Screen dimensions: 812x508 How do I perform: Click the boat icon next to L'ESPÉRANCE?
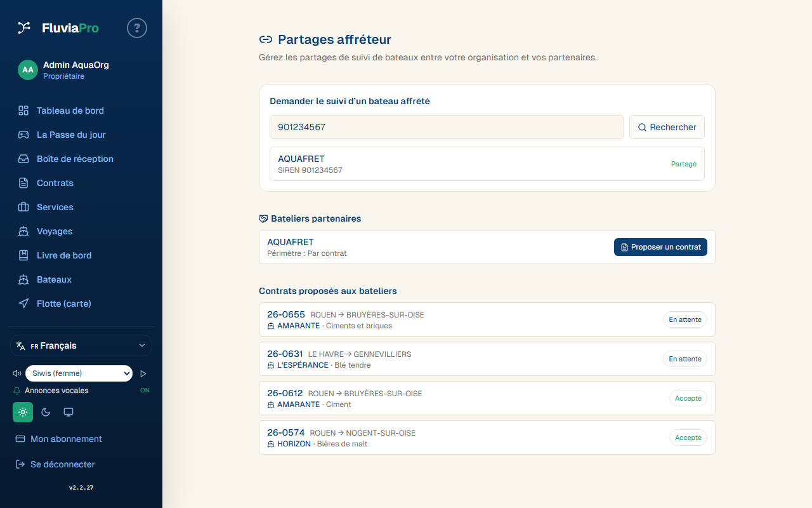(x=271, y=365)
